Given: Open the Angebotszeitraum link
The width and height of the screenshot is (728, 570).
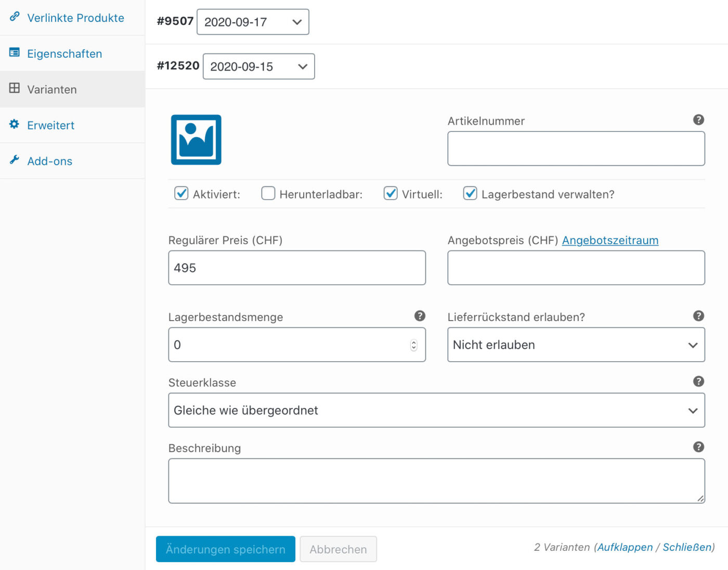Looking at the screenshot, I should pyautogui.click(x=610, y=240).
